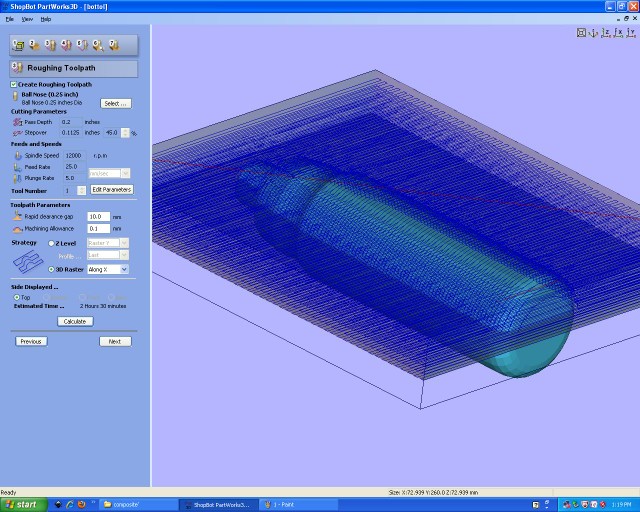Click the Rapid clearance gap icon
The height and width of the screenshot is (512, 640).
point(18,216)
